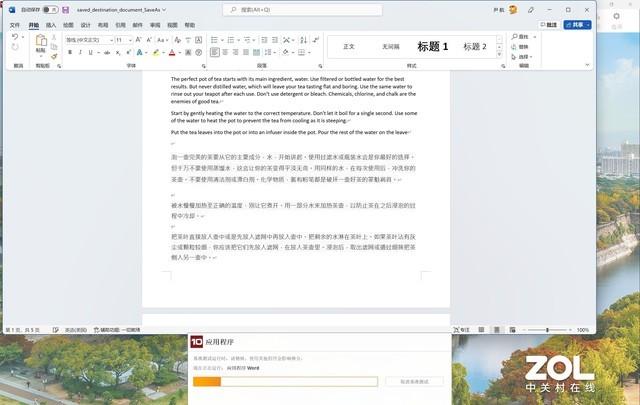Select Align Left paragraph icon
The width and height of the screenshot is (640, 405).
click(215, 52)
